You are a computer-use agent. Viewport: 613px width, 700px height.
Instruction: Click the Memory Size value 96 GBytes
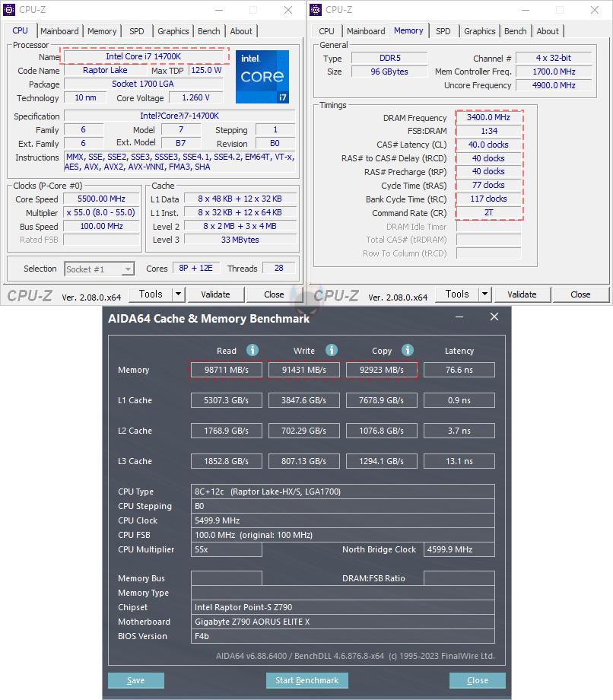click(x=389, y=72)
